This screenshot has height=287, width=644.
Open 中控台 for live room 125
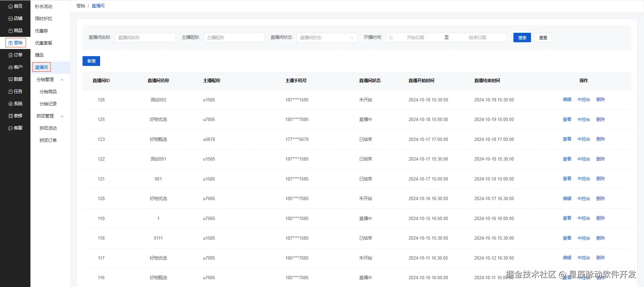tap(584, 119)
